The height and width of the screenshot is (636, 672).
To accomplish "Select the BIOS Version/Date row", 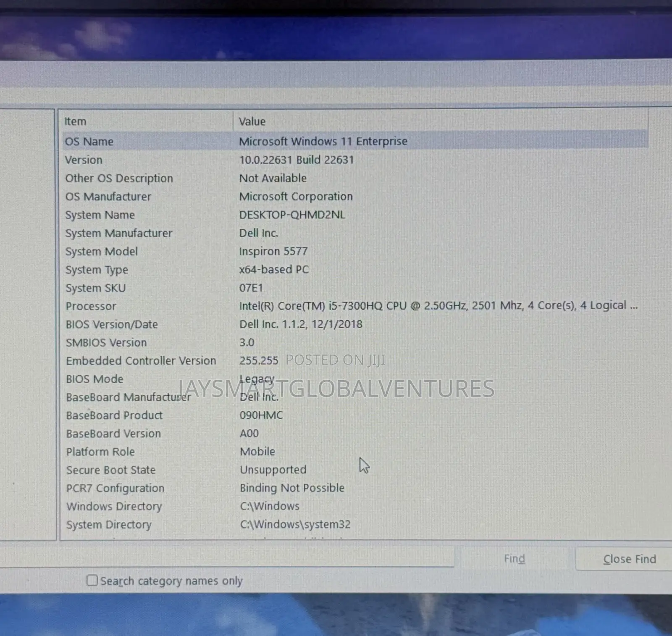I will 355,324.
